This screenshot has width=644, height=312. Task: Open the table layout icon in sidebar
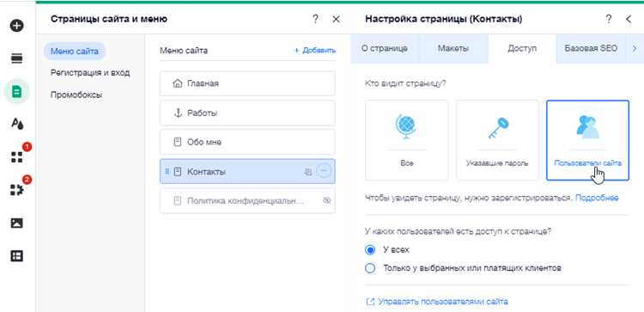pyautogui.click(x=17, y=256)
